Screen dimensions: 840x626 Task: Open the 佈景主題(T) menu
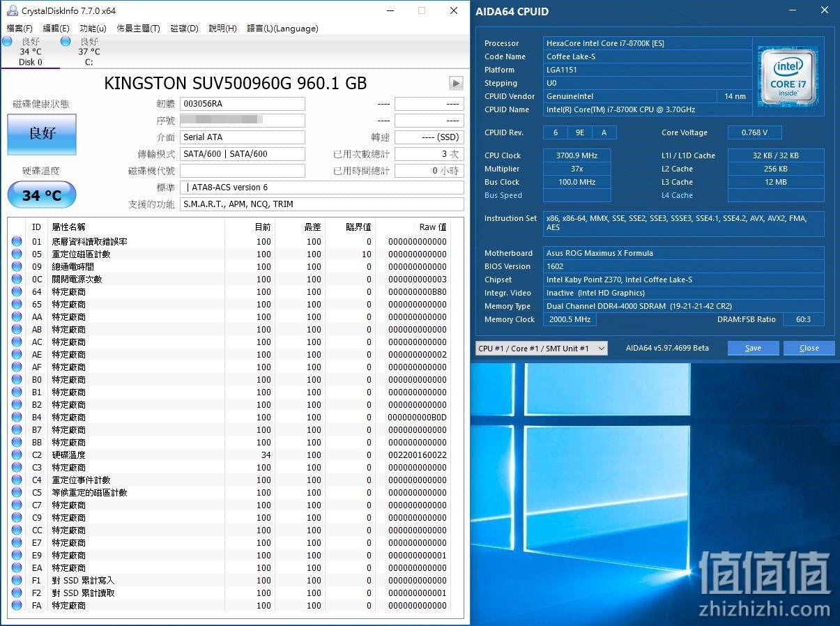point(138,29)
